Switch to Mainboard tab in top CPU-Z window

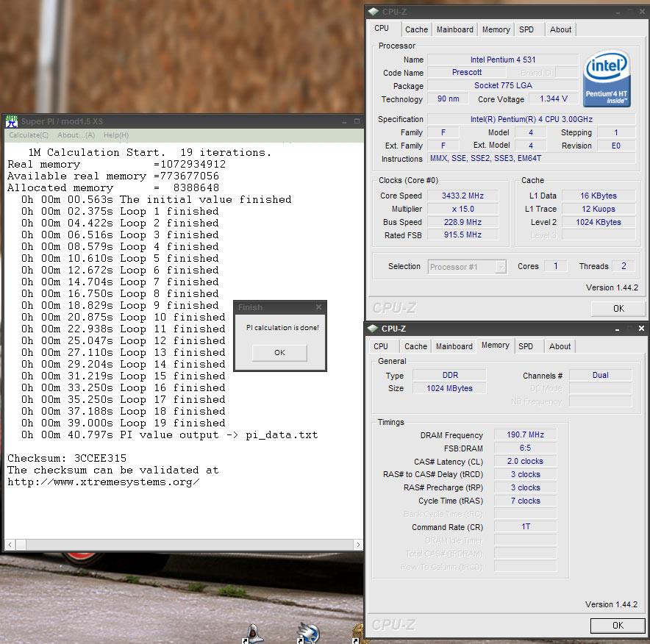point(454,29)
